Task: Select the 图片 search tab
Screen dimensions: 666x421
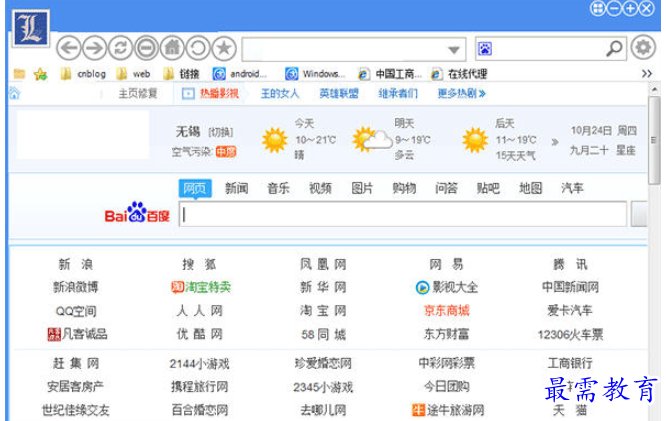Action: [x=362, y=188]
